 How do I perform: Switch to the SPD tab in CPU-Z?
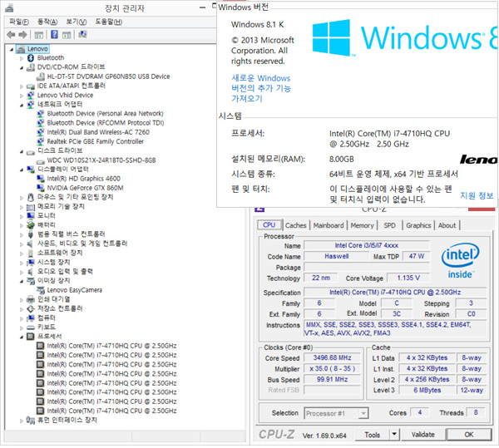tap(389, 226)
